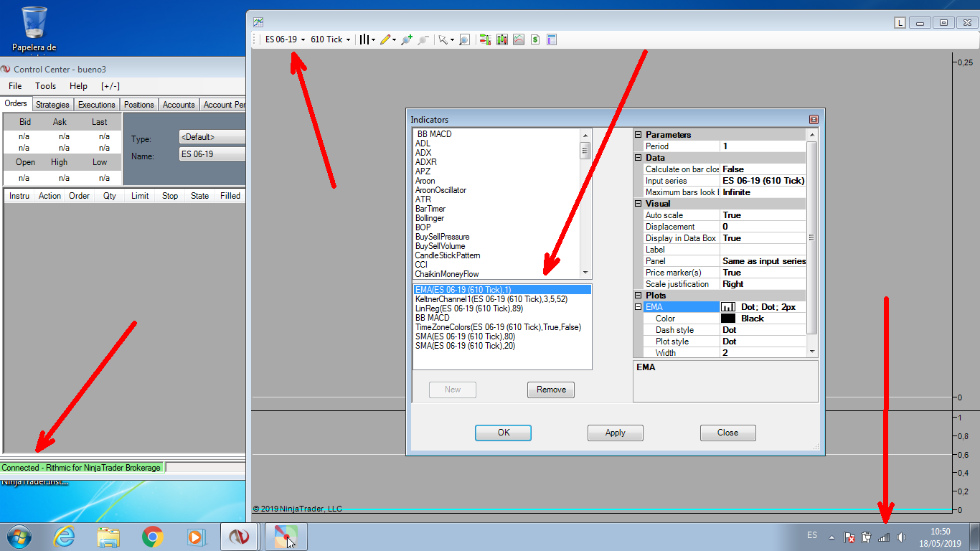Open the Help menu in Control Center
Screen dimensions: 980x551
[x=78, y=86]
